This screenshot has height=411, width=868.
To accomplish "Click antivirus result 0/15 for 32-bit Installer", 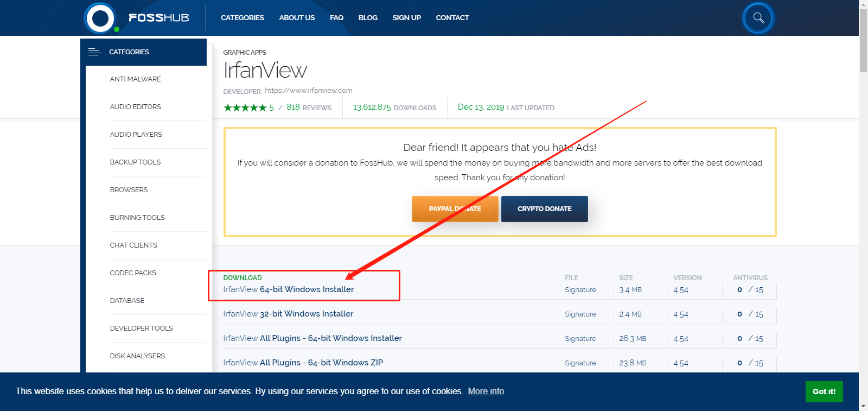I will tap(750, 314).
